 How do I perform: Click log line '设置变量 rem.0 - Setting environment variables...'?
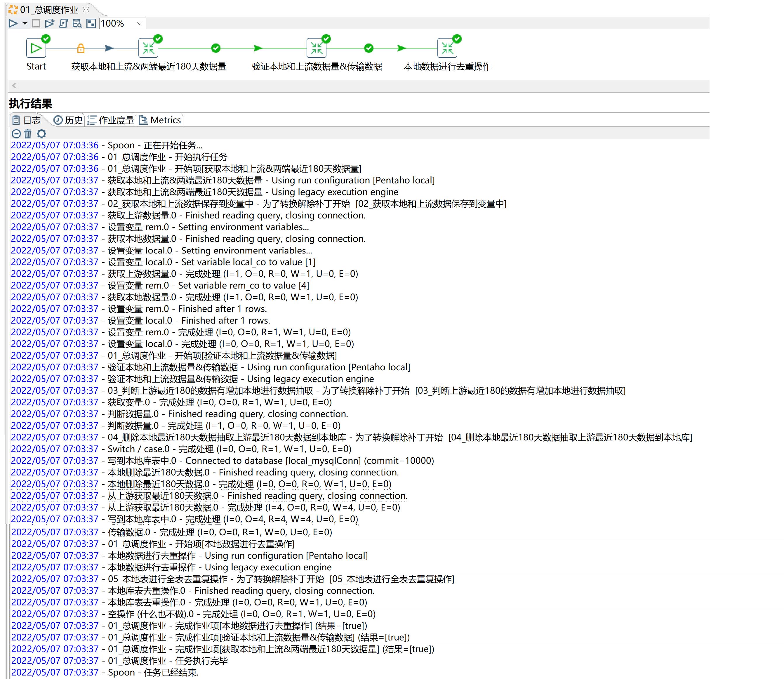(160, 227)
